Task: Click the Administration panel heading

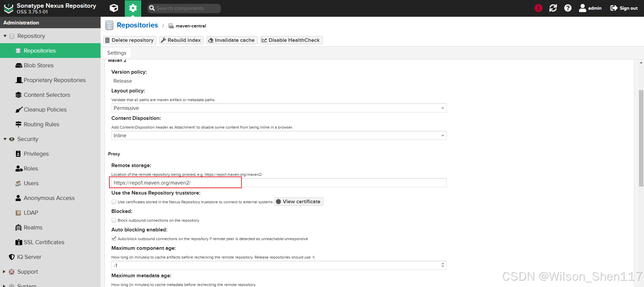Action: (21, 22)
